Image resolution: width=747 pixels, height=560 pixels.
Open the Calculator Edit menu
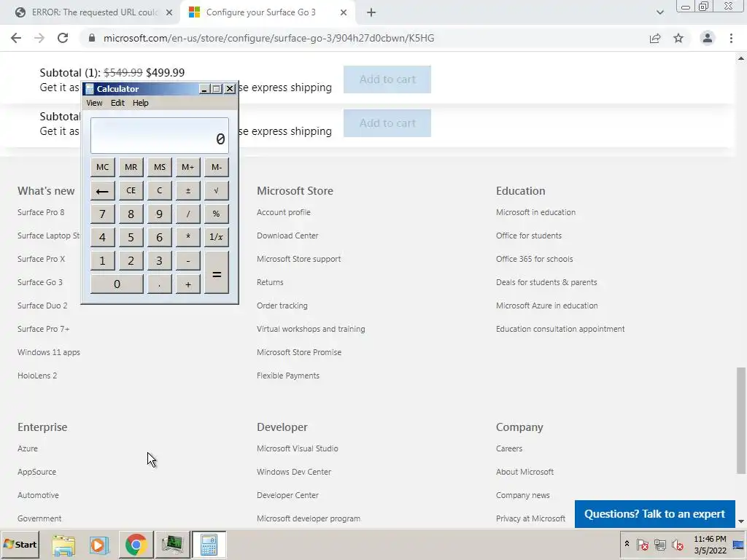point(117,103)
